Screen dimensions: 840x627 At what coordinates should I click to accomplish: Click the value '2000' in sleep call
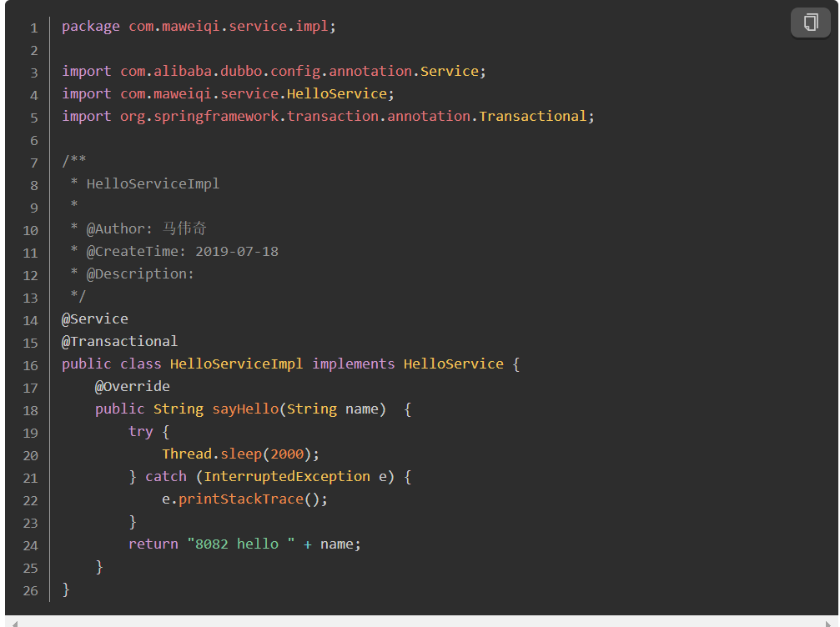[x=287, y=454]
